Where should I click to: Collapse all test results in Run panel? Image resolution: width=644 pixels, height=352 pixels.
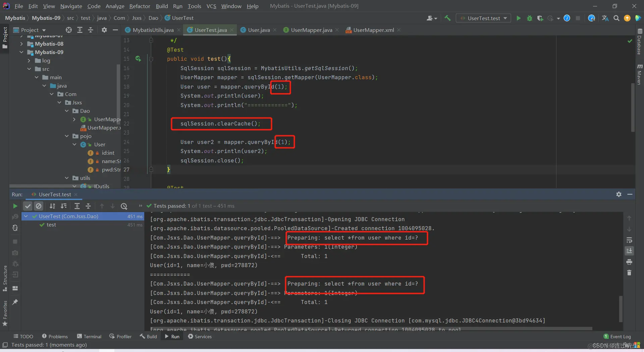[x=88, y=206]
